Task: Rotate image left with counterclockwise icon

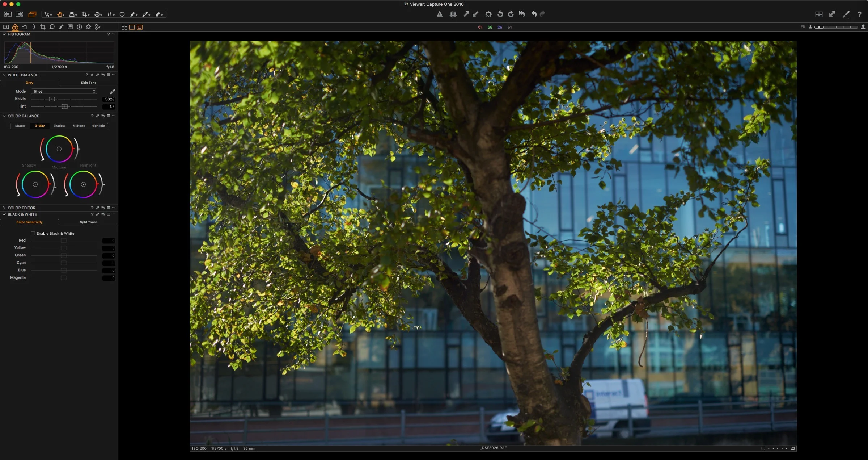Action: click(500, 14)
